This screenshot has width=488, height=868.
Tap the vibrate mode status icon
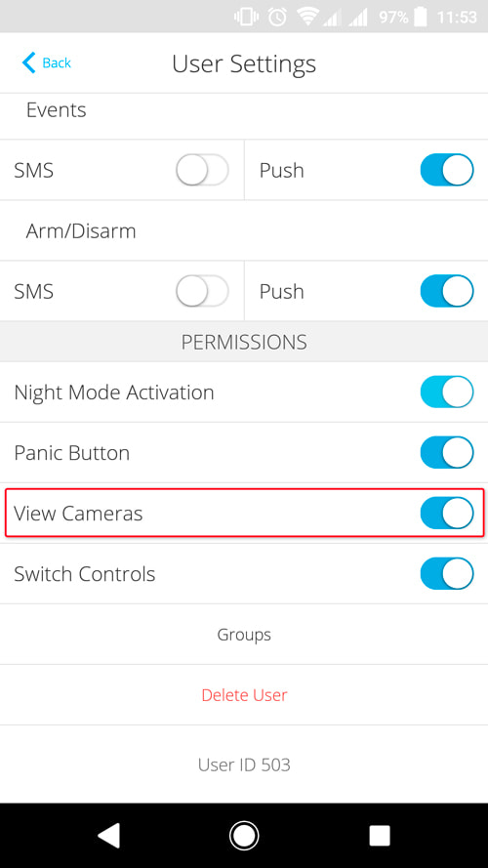pos(247,18)
